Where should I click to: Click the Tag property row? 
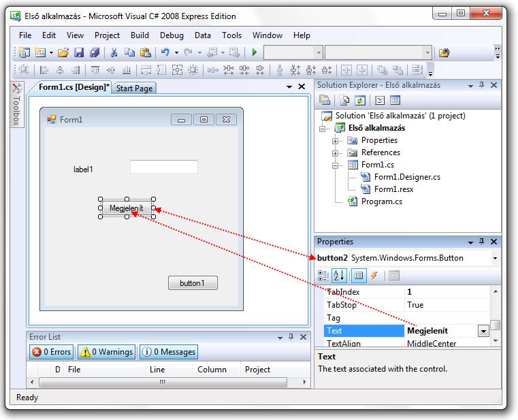point(406,318)
